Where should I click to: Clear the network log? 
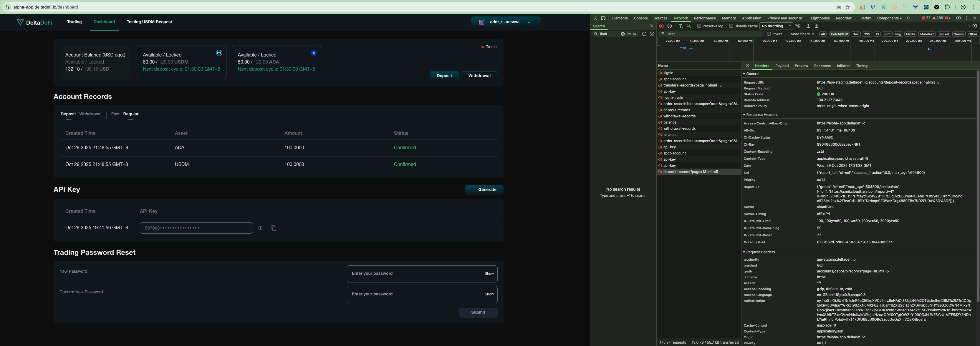tap(670, 26)
